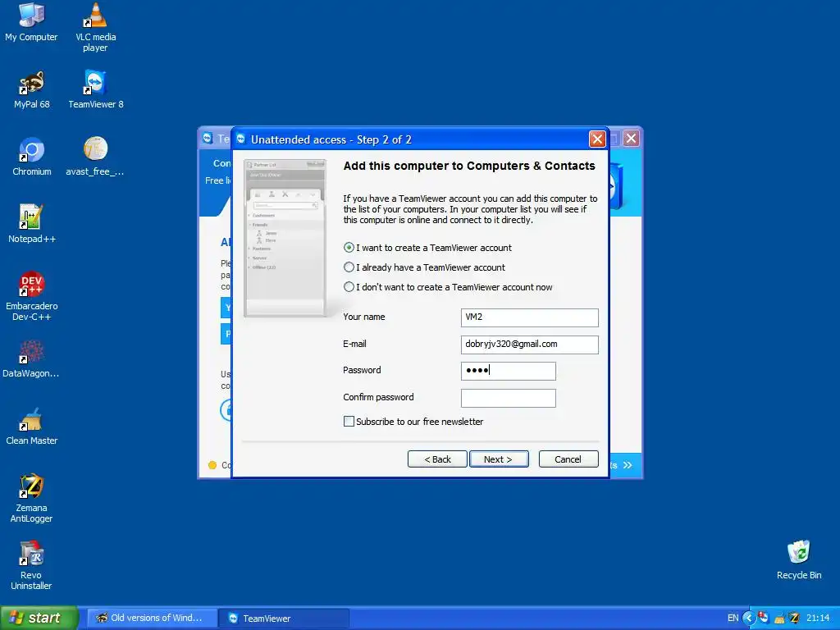Click the TeamViewer tray icon with alert

764,618
